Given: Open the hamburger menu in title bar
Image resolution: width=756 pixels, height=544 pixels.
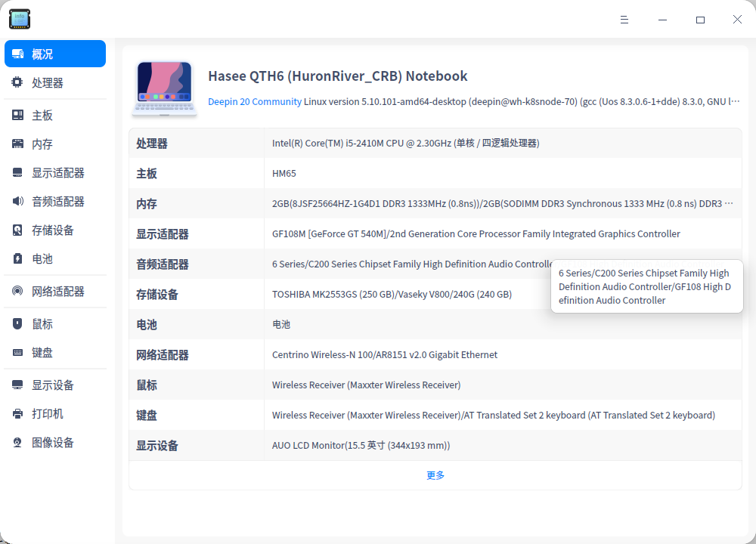Looking at the screenshot, I should tap(624, 20).
